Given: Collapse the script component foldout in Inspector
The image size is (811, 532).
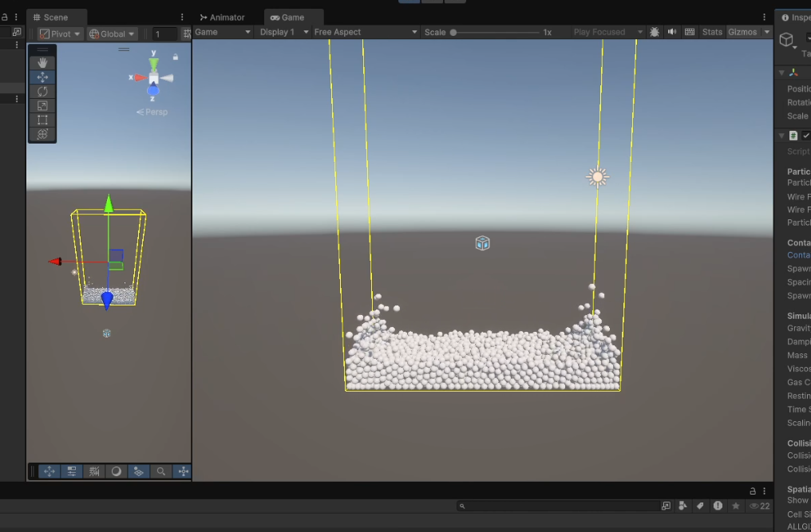Looking at the screenshot, I should [x=781, y=136].
